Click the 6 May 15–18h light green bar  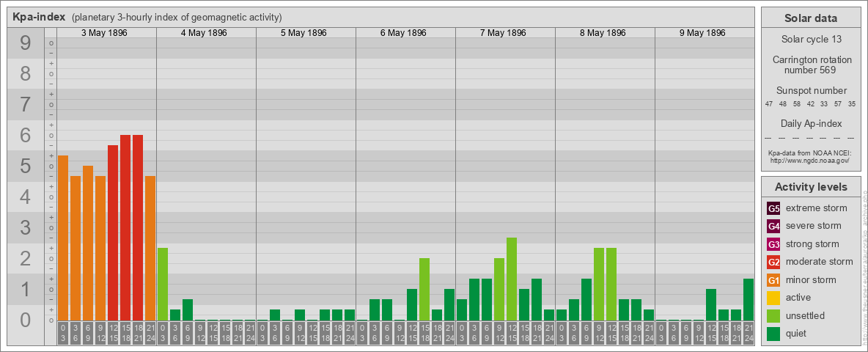(424, 290)
